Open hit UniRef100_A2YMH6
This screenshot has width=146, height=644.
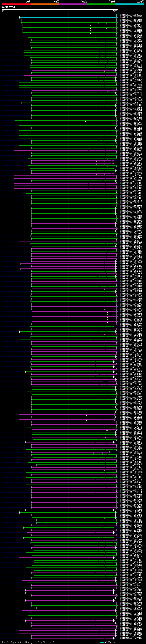pyautogui.click(x=131, y=638)
